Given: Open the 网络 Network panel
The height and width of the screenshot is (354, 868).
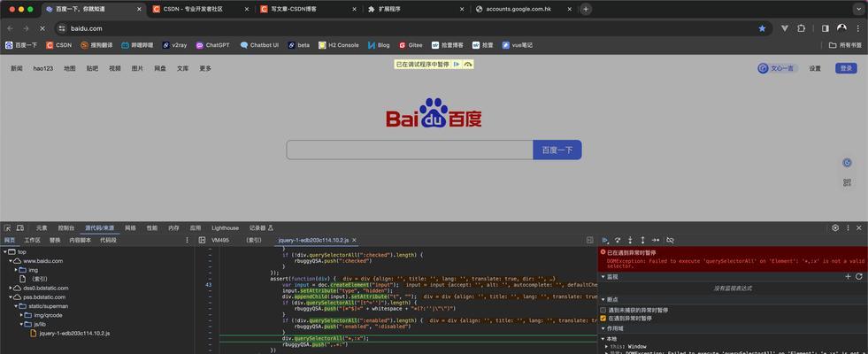Looking at the screenshot, I should (x=130, y=227).
